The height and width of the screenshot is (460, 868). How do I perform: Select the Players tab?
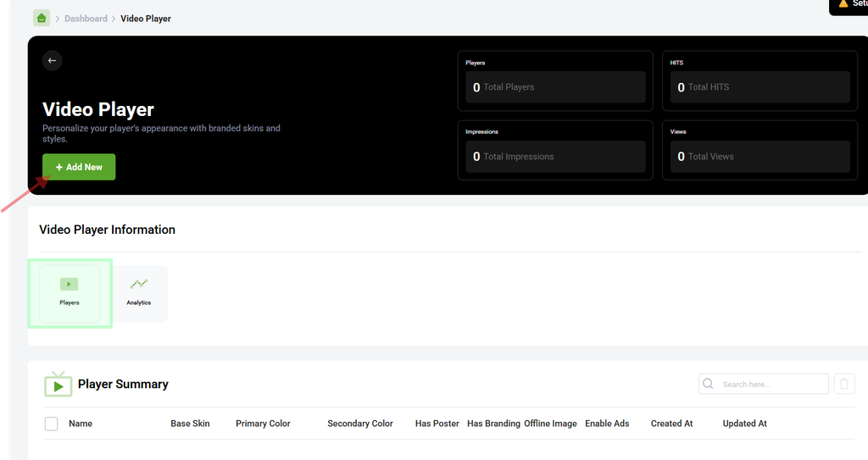70,293
